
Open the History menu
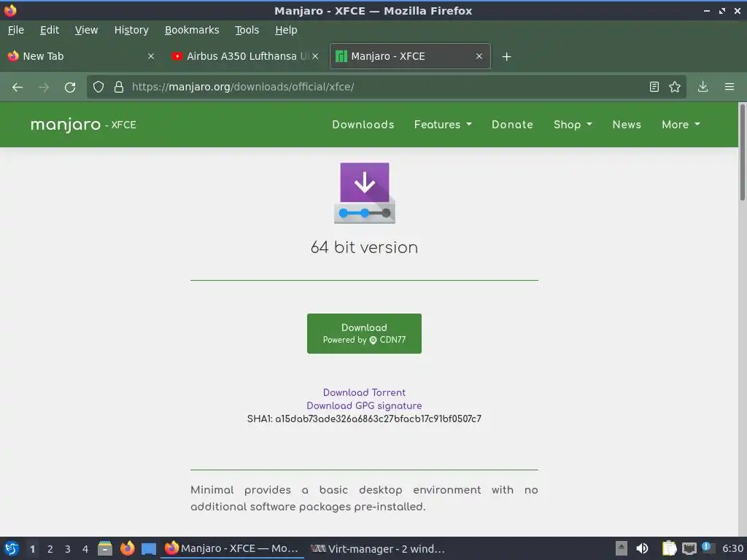click(x=131, y=30)
